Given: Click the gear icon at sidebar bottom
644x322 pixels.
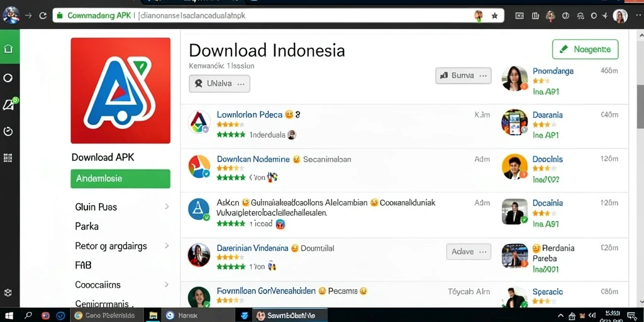Looking at the screenshot, I should tap(8, 293).
